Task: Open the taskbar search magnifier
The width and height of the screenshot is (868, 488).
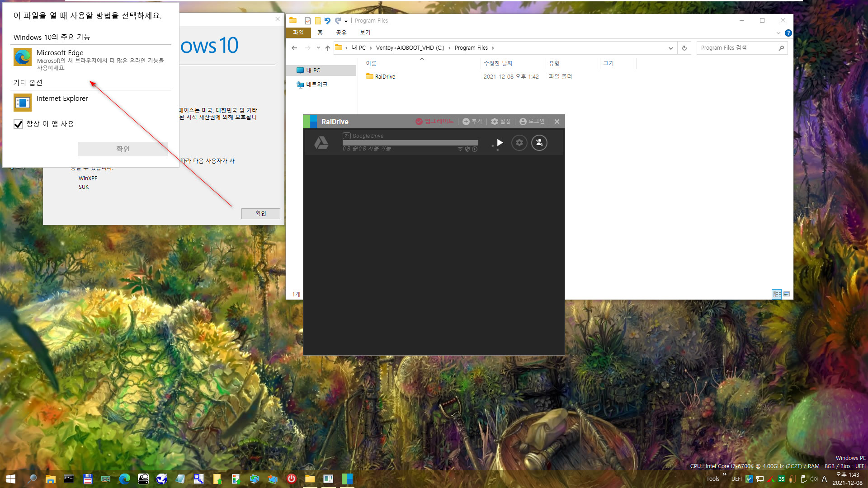Action: 32,479
